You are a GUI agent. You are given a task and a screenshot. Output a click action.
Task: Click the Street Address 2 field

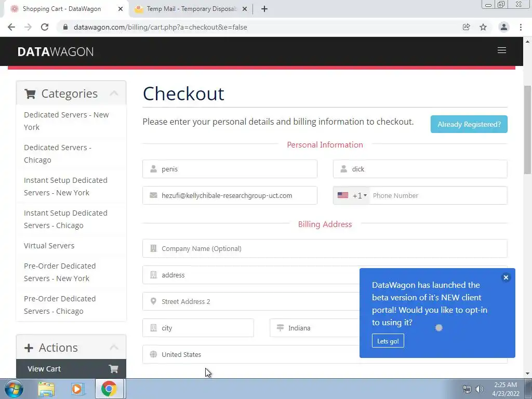click(x=251, y=301)
